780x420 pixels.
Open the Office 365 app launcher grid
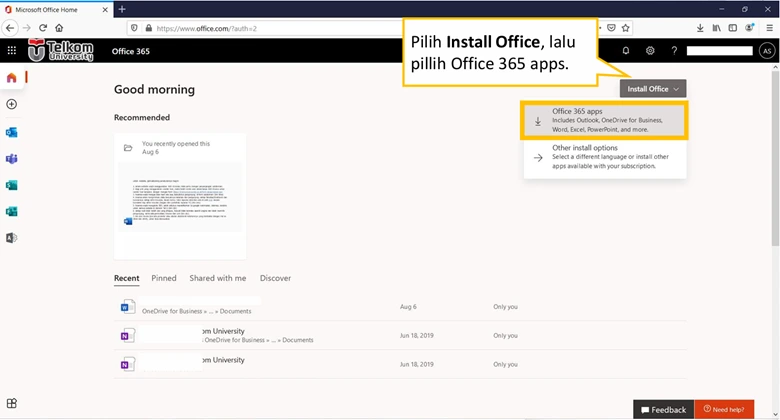click(x=12, y=50)
